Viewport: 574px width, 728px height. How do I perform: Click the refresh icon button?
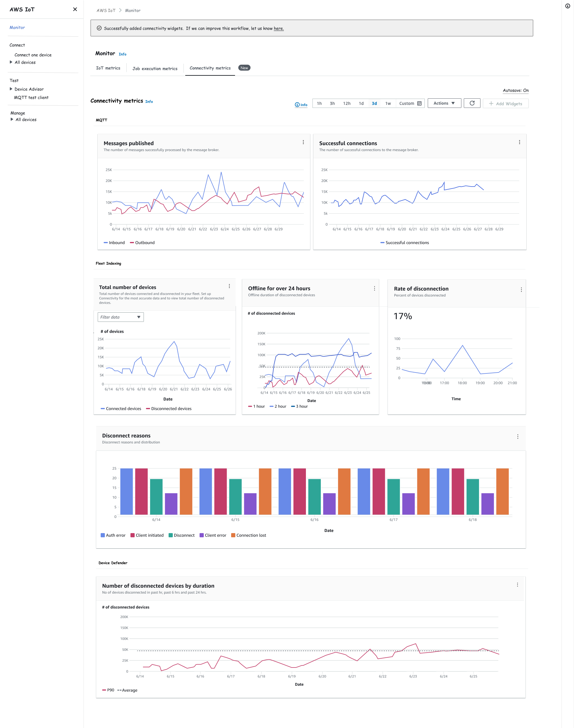coord(472,103)
